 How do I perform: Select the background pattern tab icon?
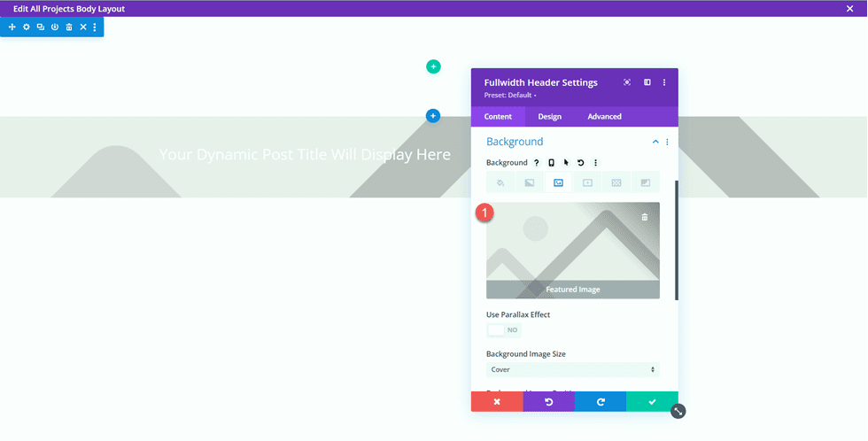click(x=616, y=182)
